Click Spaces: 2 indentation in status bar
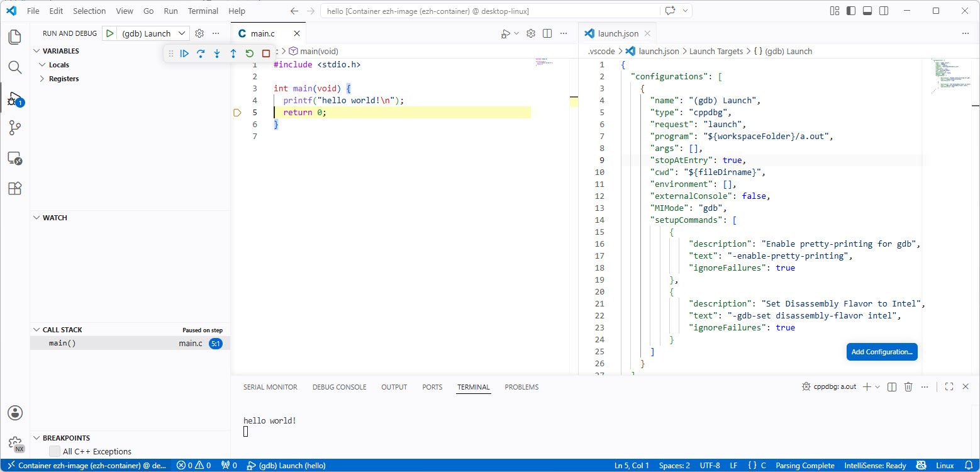 [674, 466]
